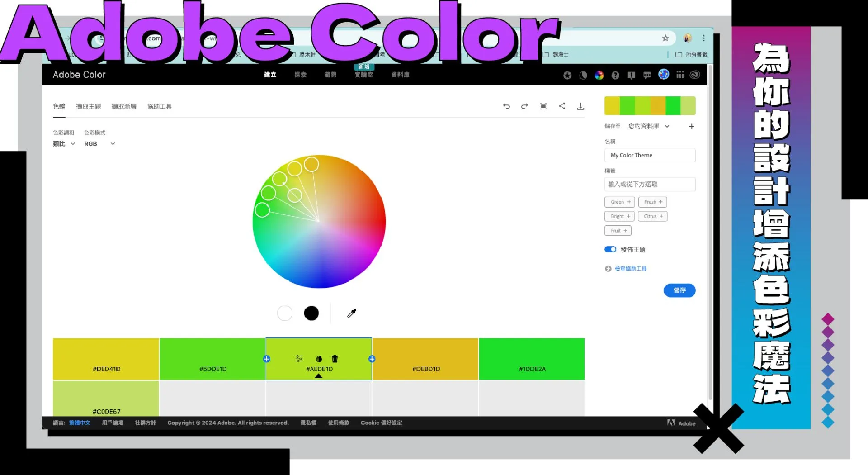Screen dimensions: 868x475
Task: Add the Bright tag
Action: coord(620,216)
